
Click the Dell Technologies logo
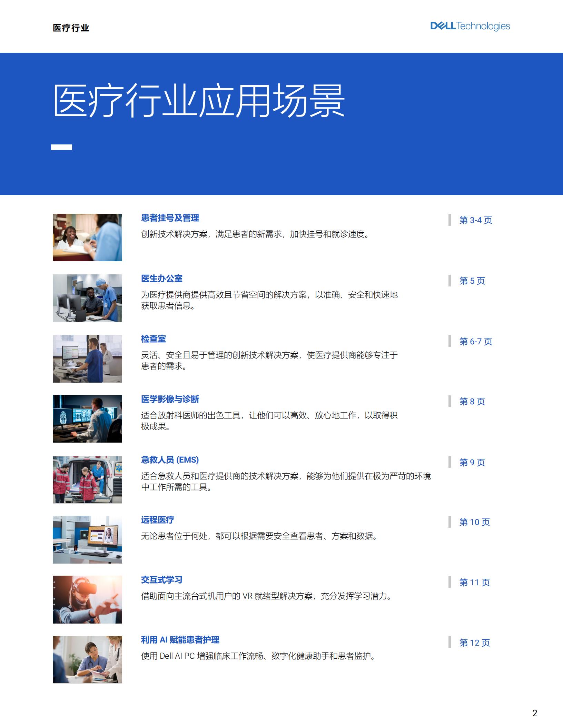pyautogui.click(x=470, y=26)
